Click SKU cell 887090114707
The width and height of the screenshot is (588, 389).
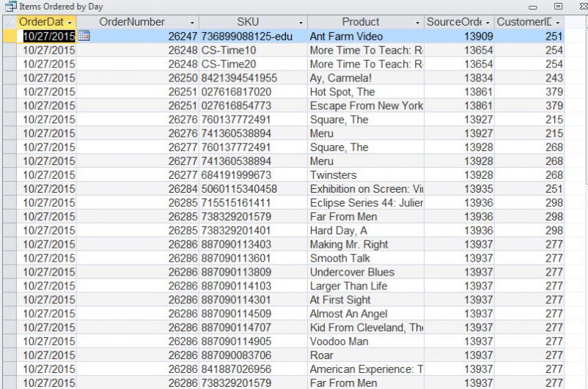253,327
